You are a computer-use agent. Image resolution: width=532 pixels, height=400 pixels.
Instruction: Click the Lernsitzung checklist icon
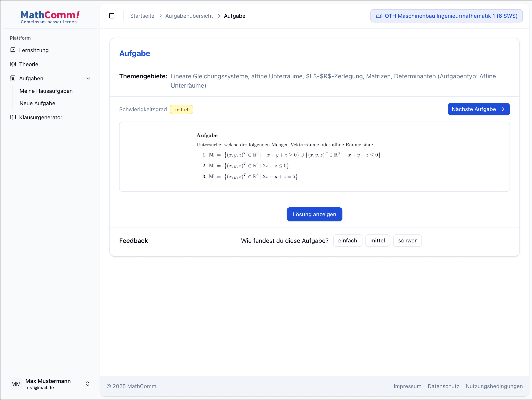[x=13, y=50]
